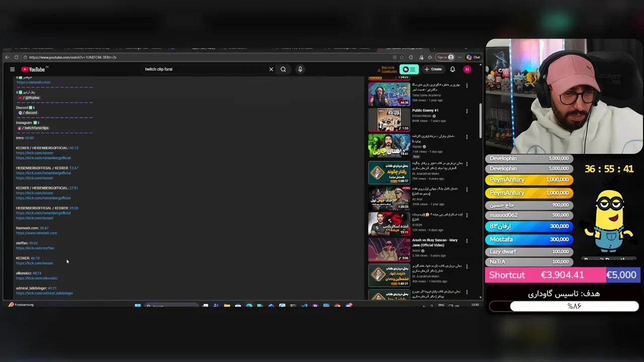Open more options for the X1RON video
This screenshot has height=362, width=644.
coord(467,215)
